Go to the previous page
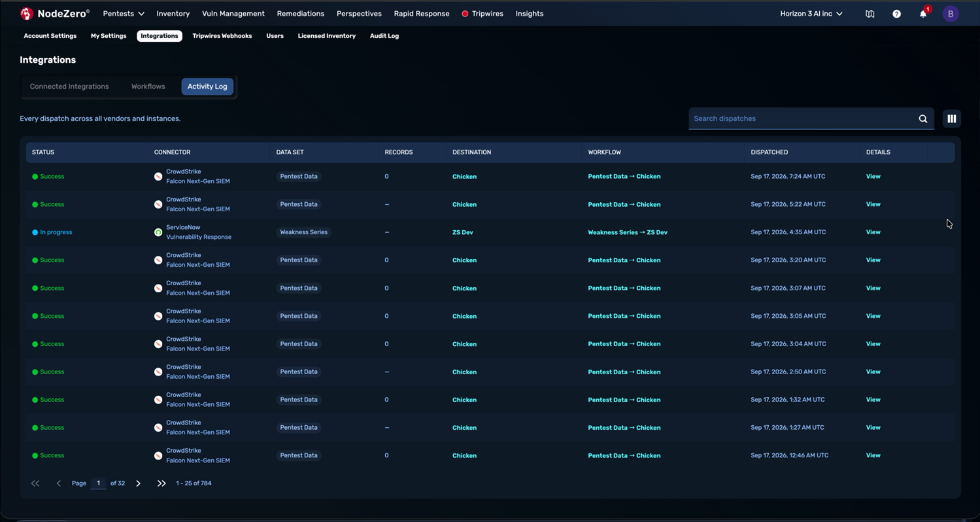This screenshot has width=980, height=522. click(x=58, y=483)
